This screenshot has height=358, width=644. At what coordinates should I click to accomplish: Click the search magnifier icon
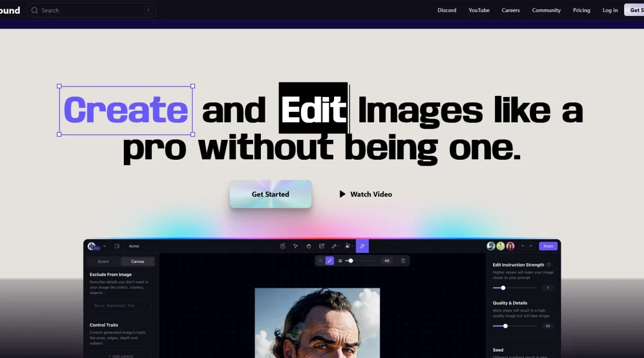35,10
